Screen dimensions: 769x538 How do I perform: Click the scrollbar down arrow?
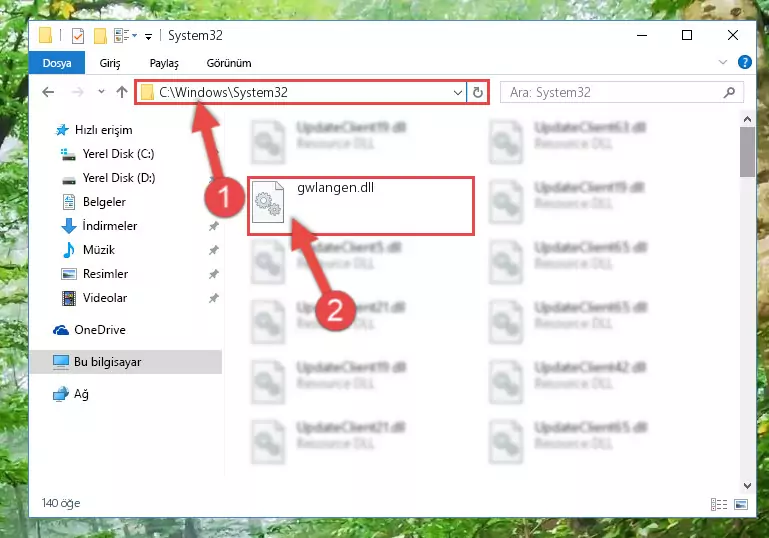pos(747,486)
